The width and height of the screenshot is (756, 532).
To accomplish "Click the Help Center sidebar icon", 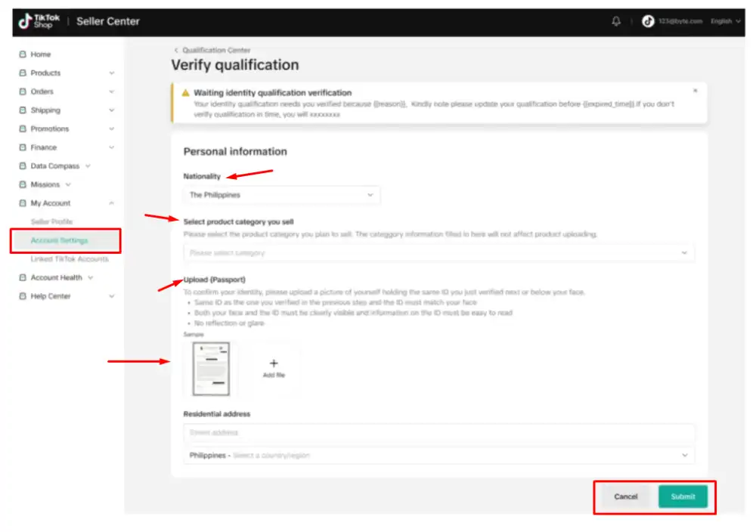I will [x=23, y=296].
